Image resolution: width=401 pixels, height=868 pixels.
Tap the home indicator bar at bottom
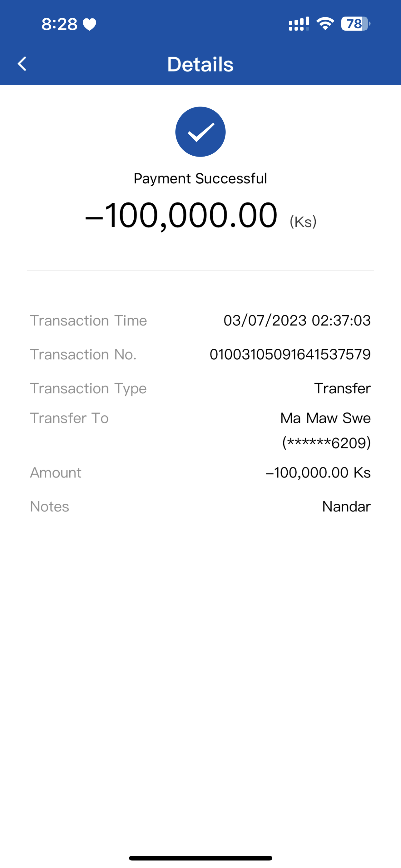[x=200, y=858]
